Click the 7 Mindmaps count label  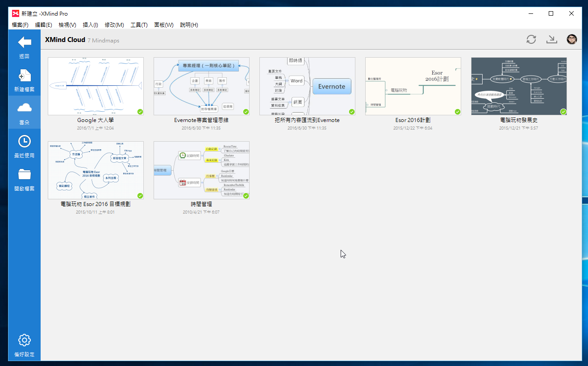(104, 41)
